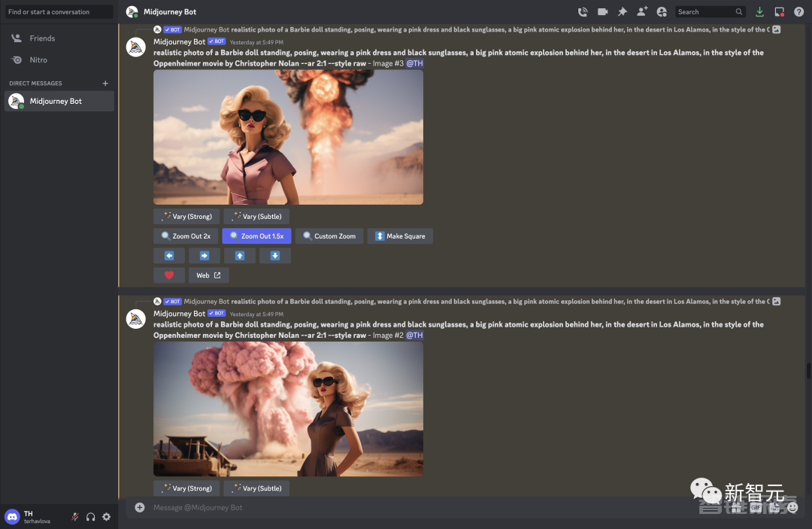The height and width of the screenshot is (529, 812).
Task: Pan the image left with the arrow
Action: point(169,256)
